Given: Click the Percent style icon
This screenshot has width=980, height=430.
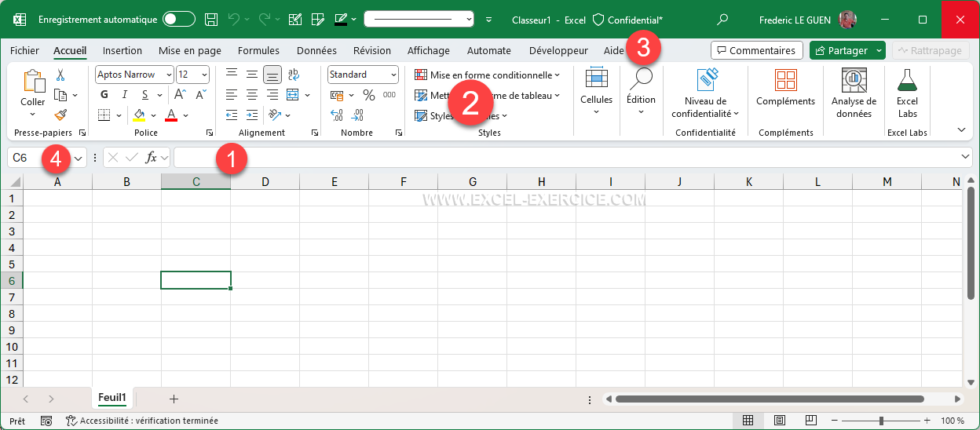Looking at the screenshot, I should 368,95.
